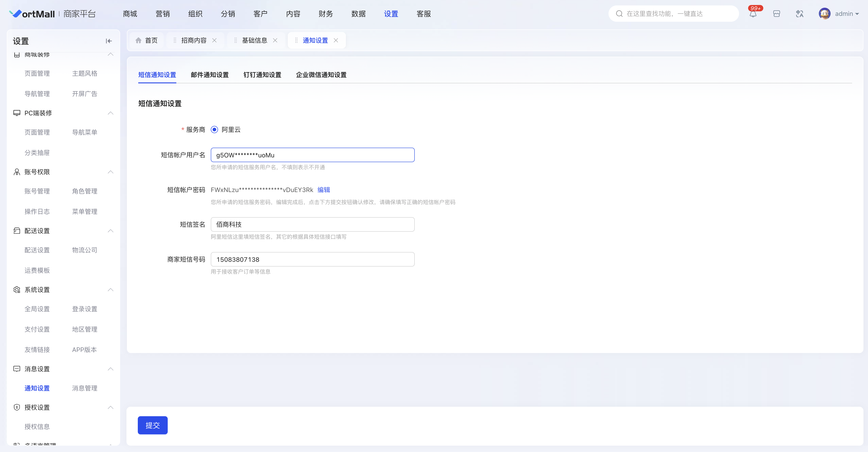Collapse the PC端装修 sidebar group
868x452 pixels.
pos(111,113)
